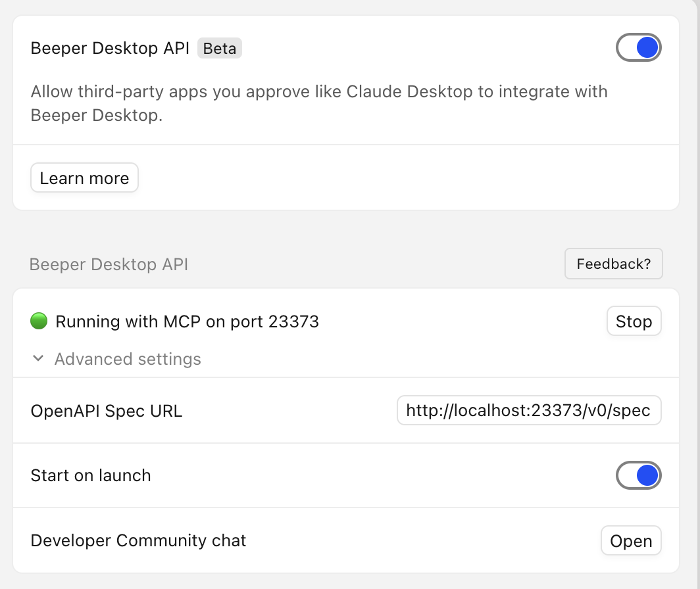This screenshot has height=589, width=700.
Task: Click the OpenAPI Spec URL label
Action: [107, 412]
